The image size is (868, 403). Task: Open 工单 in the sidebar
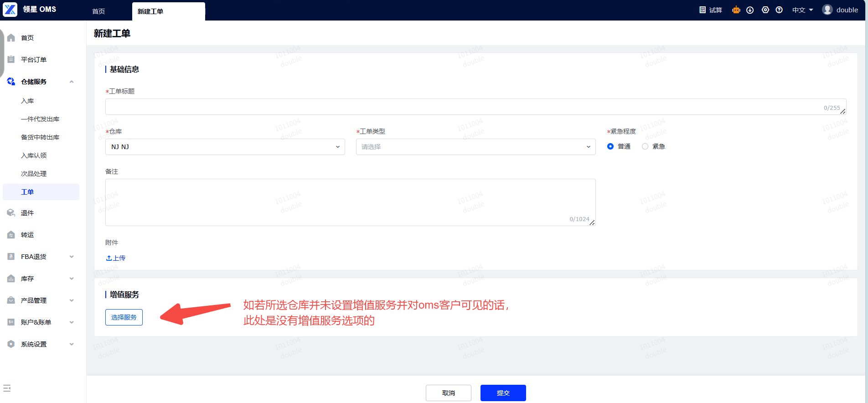41,192
